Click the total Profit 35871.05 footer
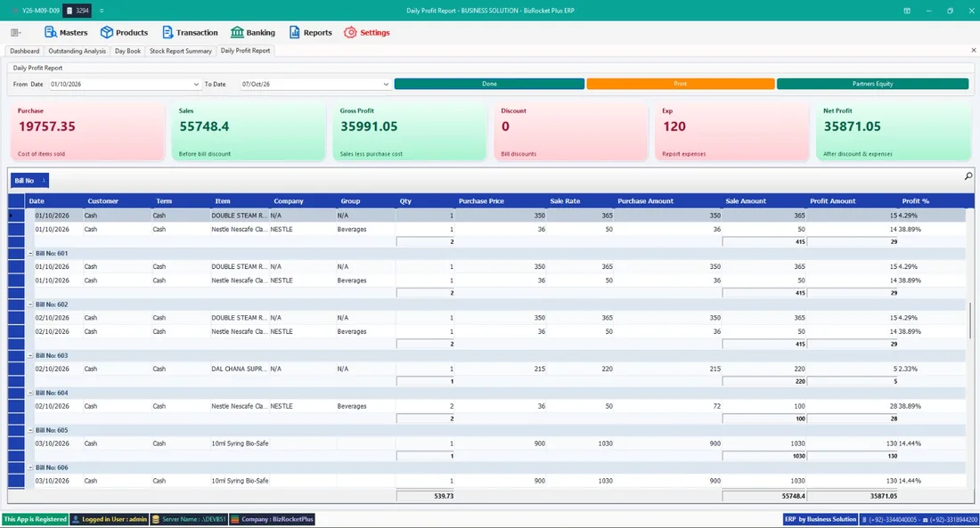This screenshot has width=980, height=528. [852, 496]
